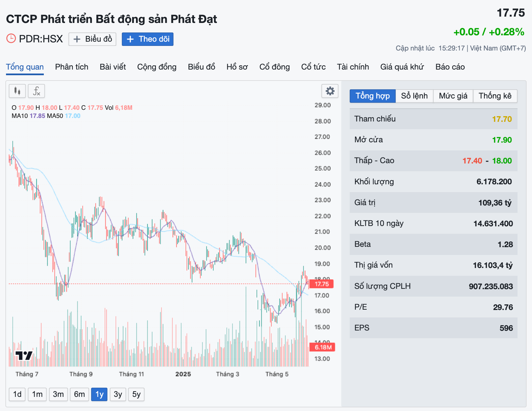Set chart range to 3m

point(58,394)
